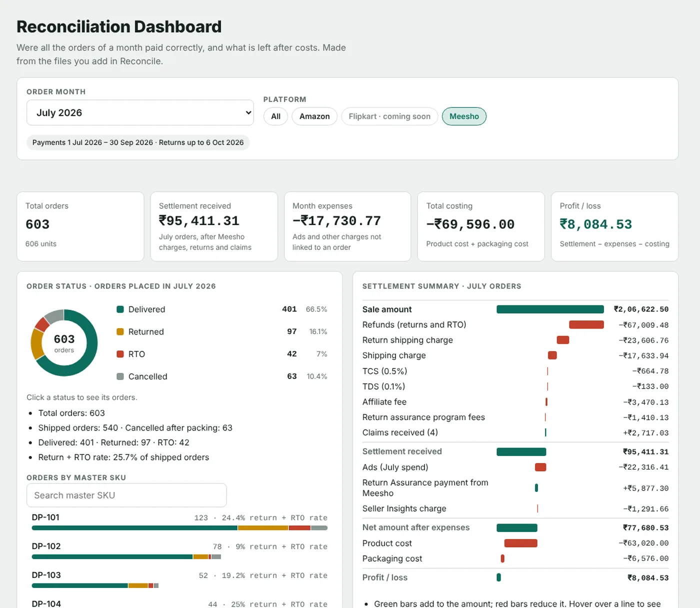Viewport: 700px width, 608px height.
Task: Focus the Search master SKU field
Action: (x=126, y=495)
